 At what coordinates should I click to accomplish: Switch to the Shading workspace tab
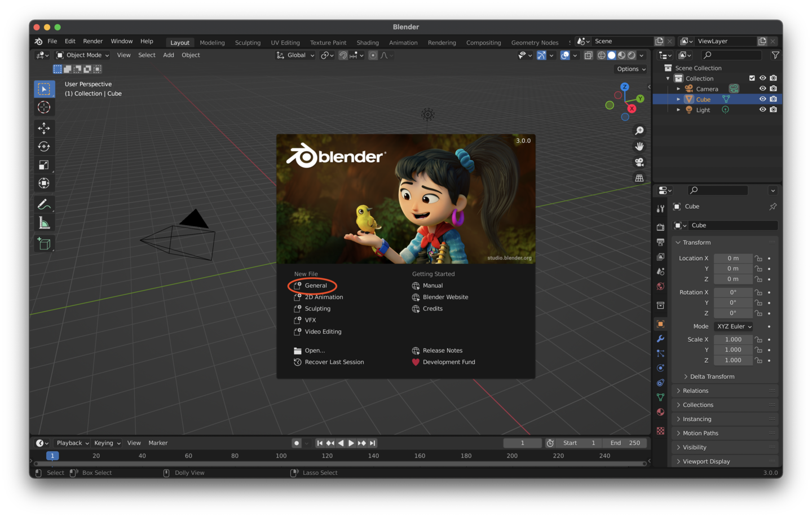coord(368,42)
